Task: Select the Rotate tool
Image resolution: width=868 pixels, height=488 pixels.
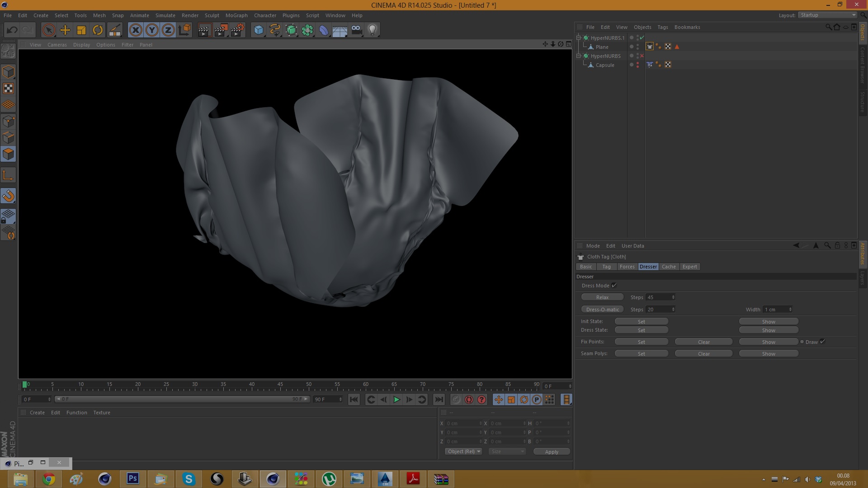Action: pos(98,30)
